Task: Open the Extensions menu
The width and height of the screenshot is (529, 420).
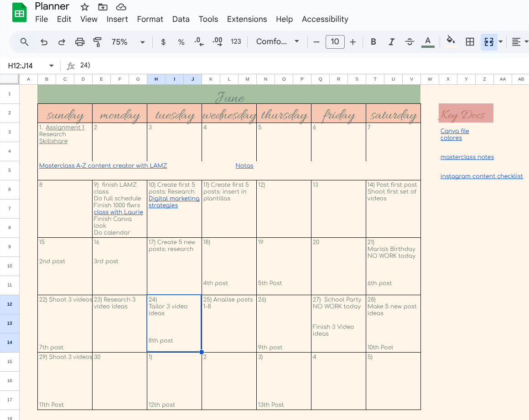Action: [247, 19]
